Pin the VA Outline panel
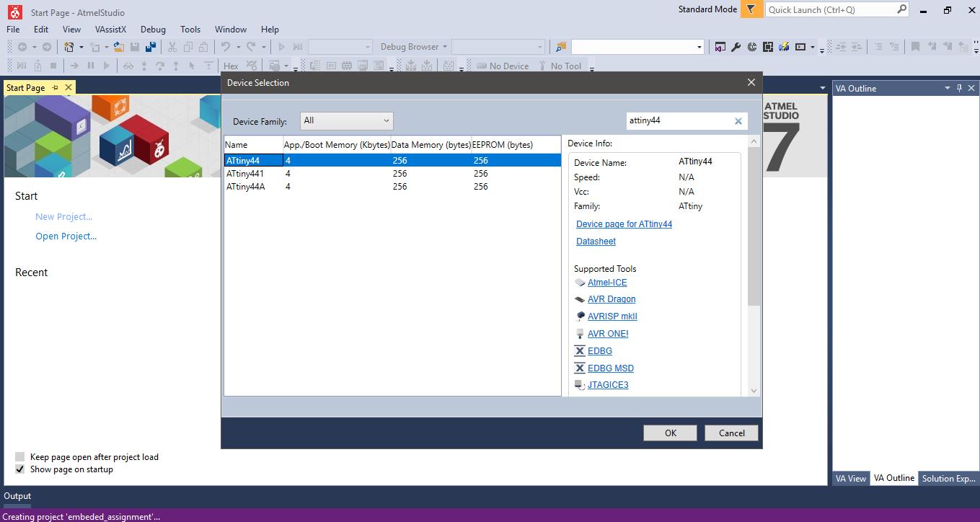 tap(959, 88)
